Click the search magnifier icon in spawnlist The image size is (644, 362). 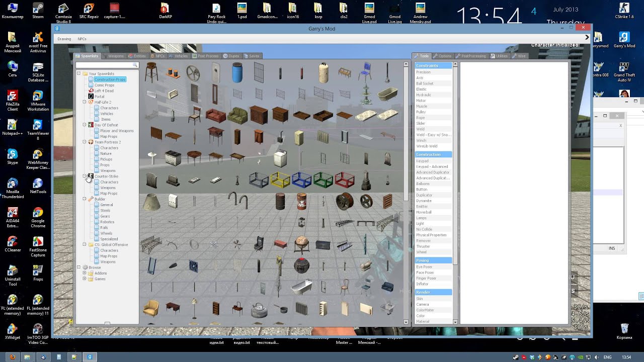coord(135,65)
